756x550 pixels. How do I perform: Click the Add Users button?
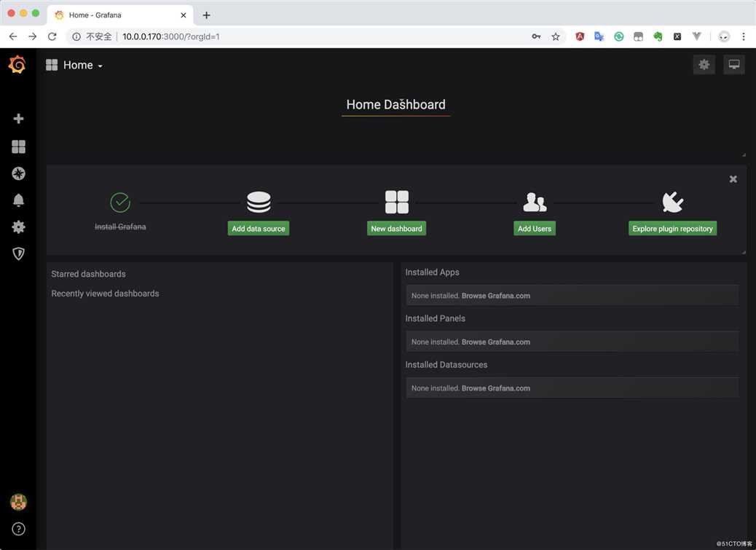point(534,229)
